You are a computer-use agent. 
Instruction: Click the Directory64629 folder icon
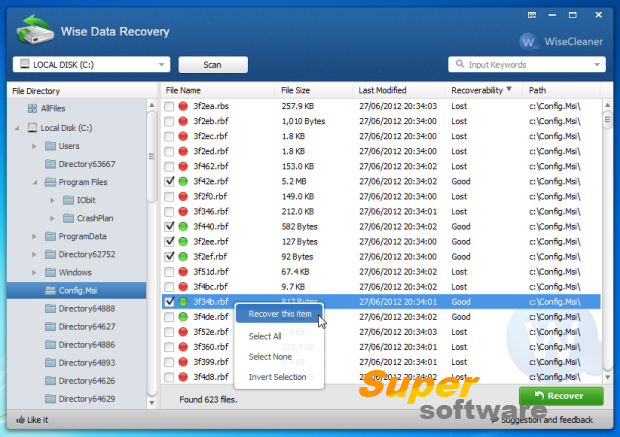click(x=50, y=399)
